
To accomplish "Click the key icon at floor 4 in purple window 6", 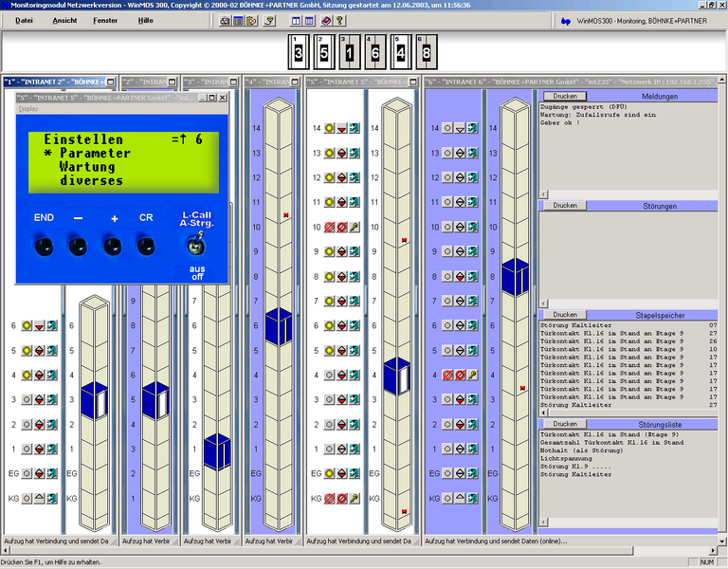I will click(x=471, y=375).
